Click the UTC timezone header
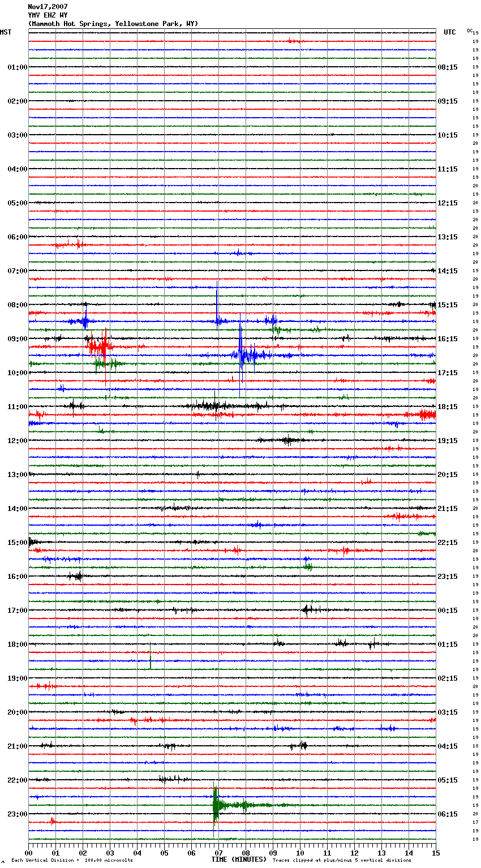This screenshot has height=868, width=481. pos(450,32)
